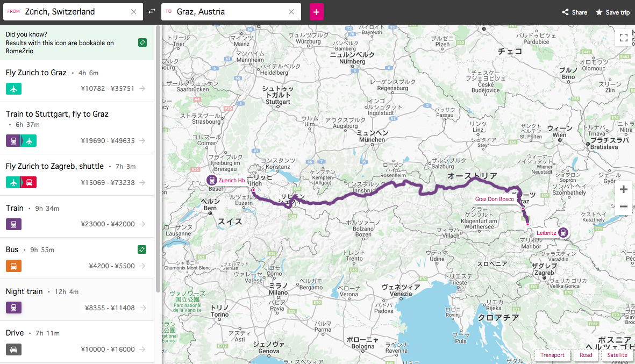Open arrow for ¥10782 - ¥35751 fare
The height and width of the screenshot is (364, 635).
point(142,88)
